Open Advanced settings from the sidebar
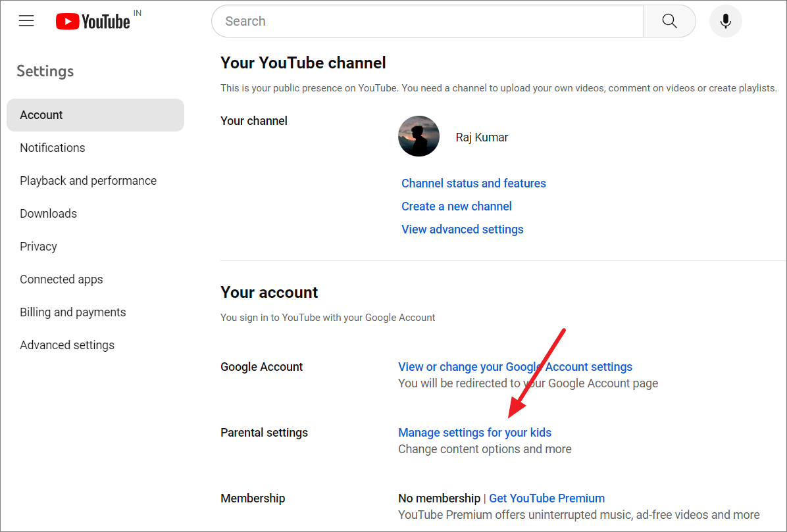 pos(67,345)
